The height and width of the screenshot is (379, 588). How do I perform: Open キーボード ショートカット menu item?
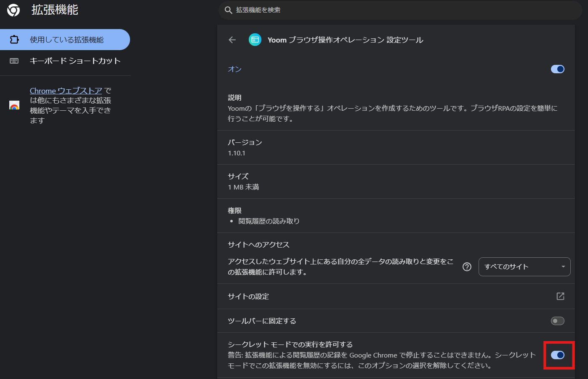point(65,61)
